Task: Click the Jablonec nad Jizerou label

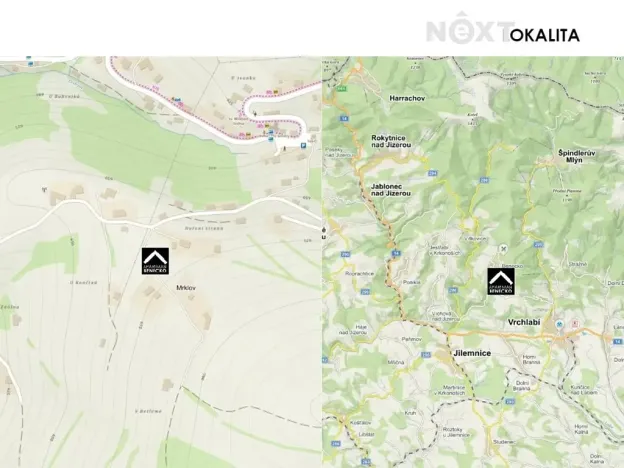Action: pyautogui.click(x=391, y=190)
